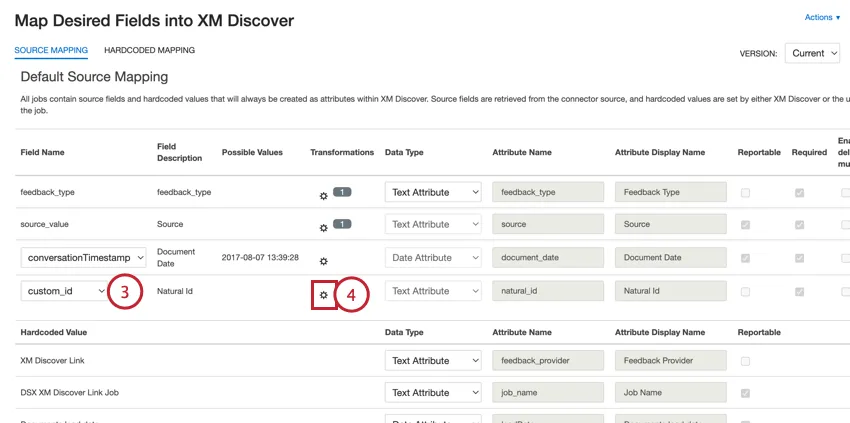Expand the conversationTimestamp field dropdown
The height and width of the screenshot is (423, 850).
(x=83, y=258)
